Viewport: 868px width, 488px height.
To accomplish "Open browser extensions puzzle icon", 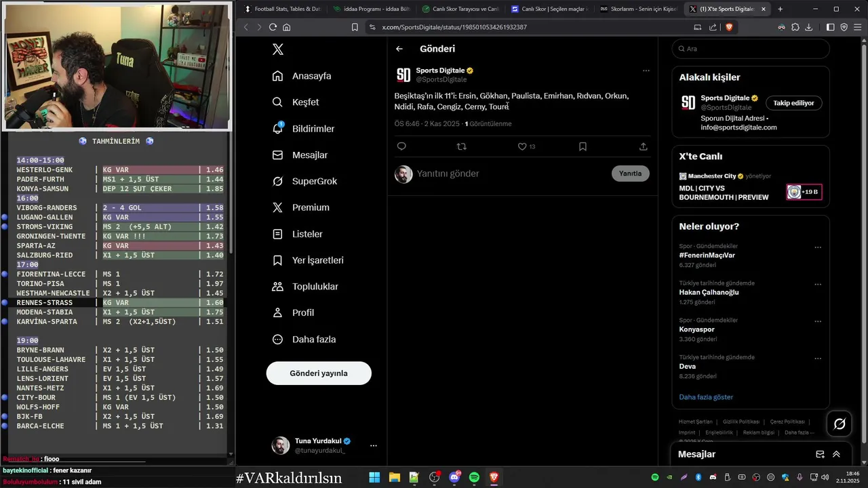I will (x=795, y=27).
